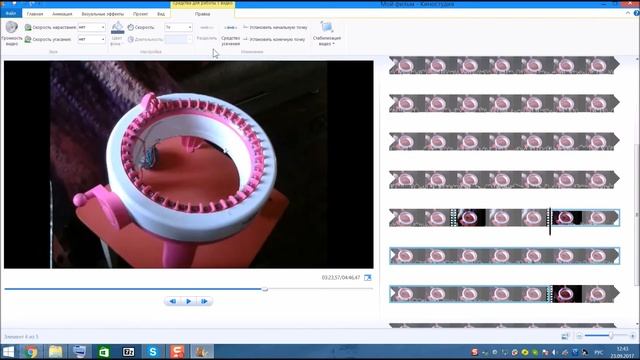This screenshot has width=640, height=360.
Task: Click the Скорость нарастания fade-in icon
Action: [28, 27]
